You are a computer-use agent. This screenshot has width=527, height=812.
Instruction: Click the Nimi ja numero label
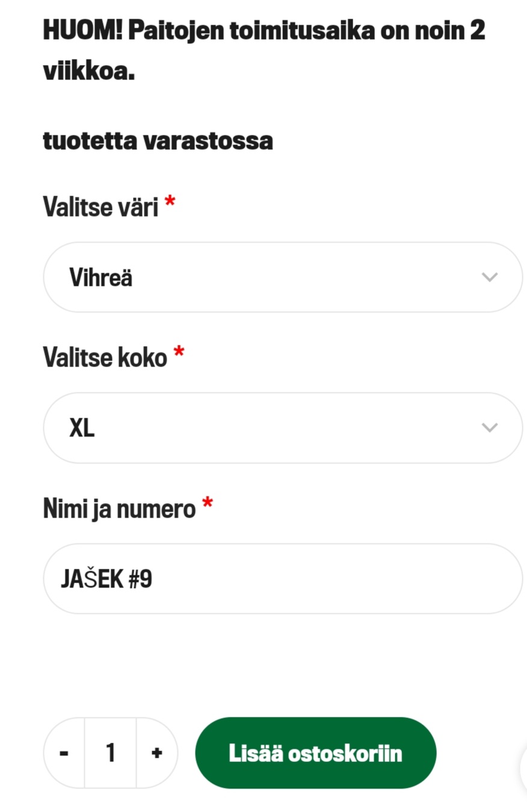(x=119, y=509)
